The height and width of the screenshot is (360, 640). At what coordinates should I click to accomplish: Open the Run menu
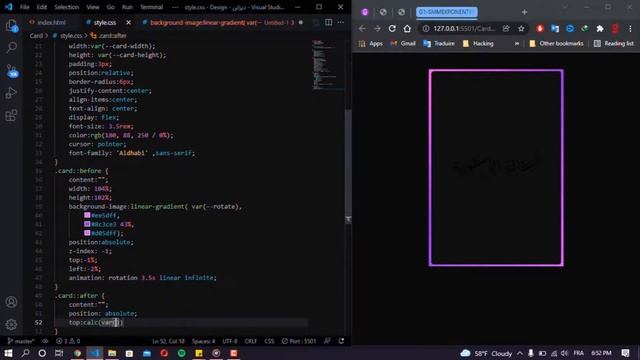tap(127, 7)
